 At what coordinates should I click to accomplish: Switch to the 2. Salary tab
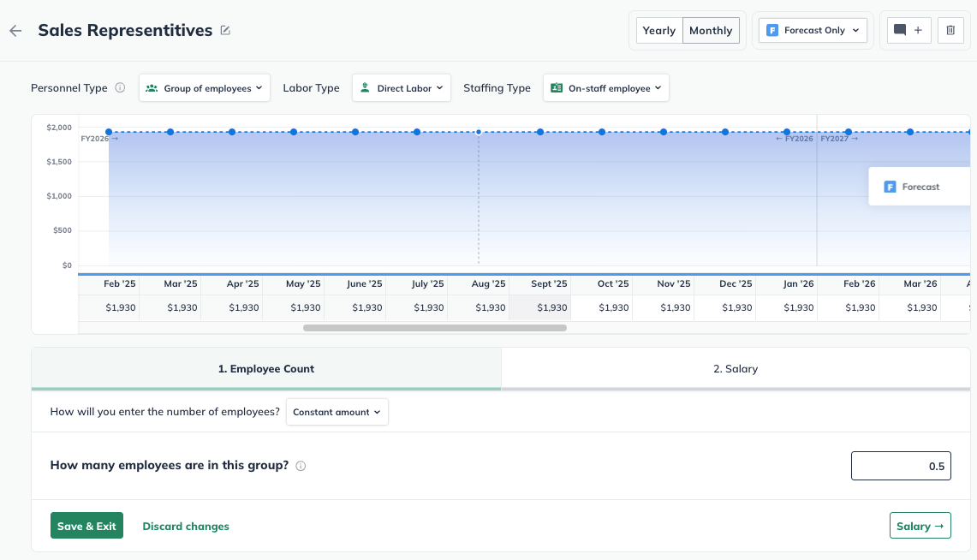point(736,369)
